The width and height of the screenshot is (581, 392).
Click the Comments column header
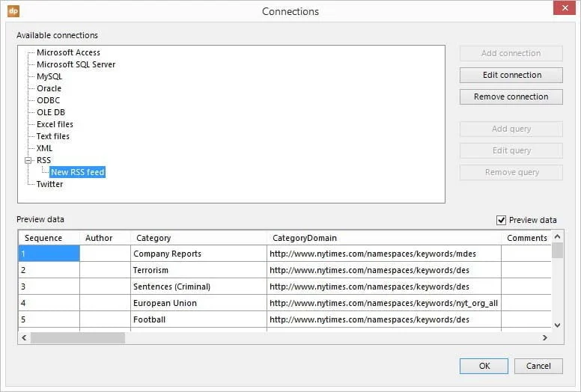point(526,238)
